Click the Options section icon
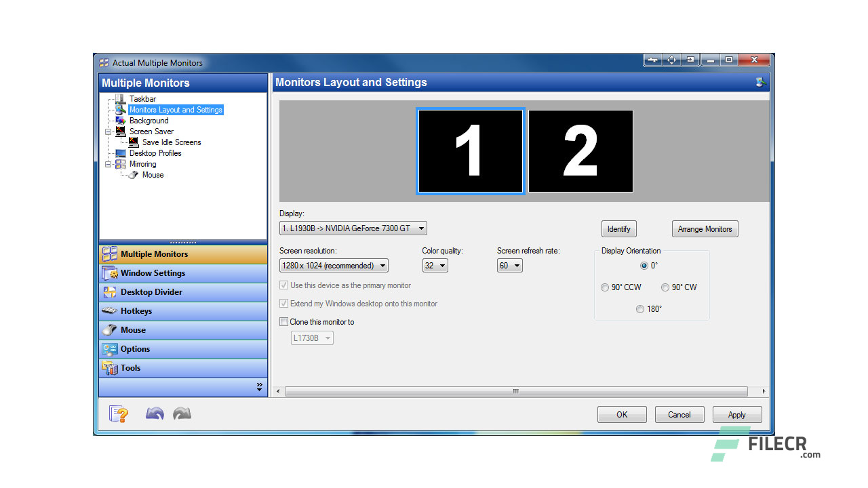Image resolution: width=868 pixels, height=488 pixels. (110, 349)
